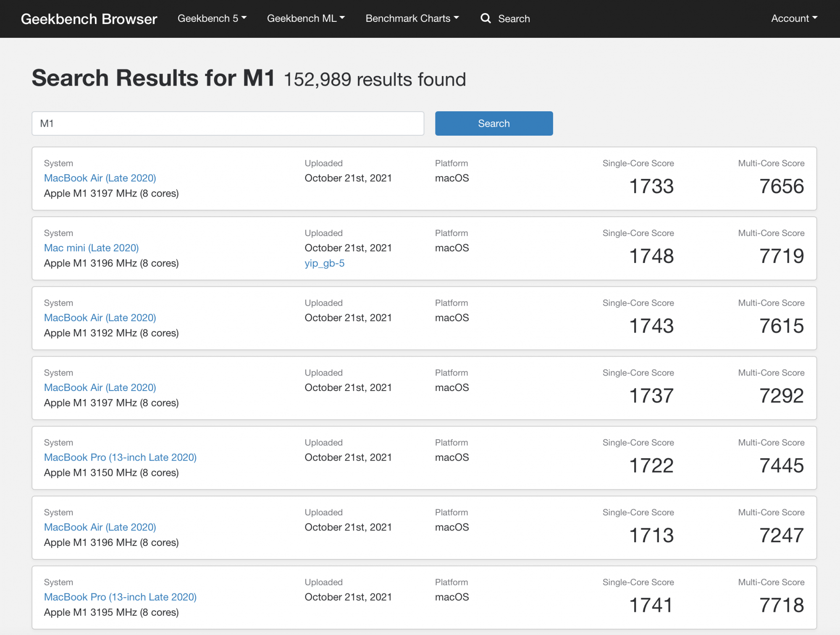840x635 pixels.
Task: Click the Search link in navbar
Action: click(514, 18)
